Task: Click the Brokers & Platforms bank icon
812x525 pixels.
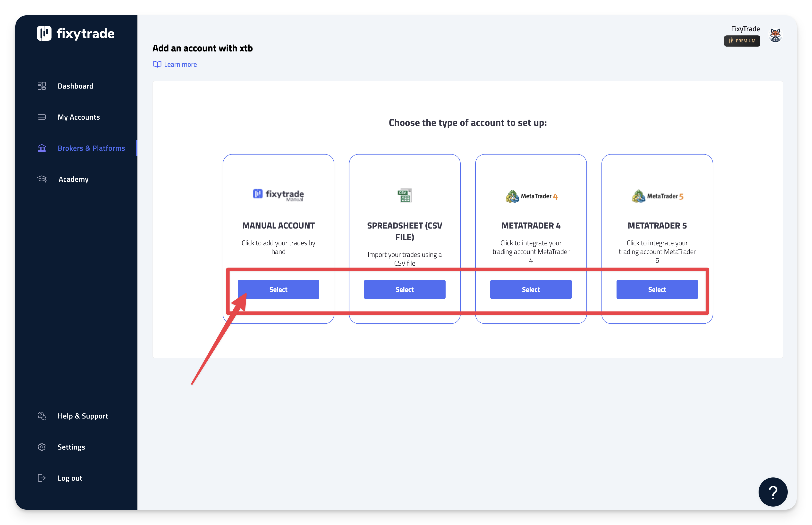Action: click(42, 148)
